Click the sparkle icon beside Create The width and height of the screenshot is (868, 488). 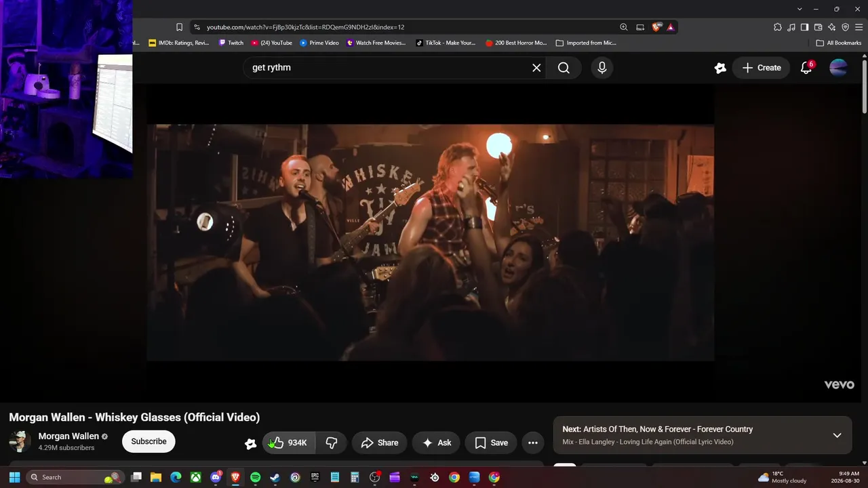click(x=720, y=68)
